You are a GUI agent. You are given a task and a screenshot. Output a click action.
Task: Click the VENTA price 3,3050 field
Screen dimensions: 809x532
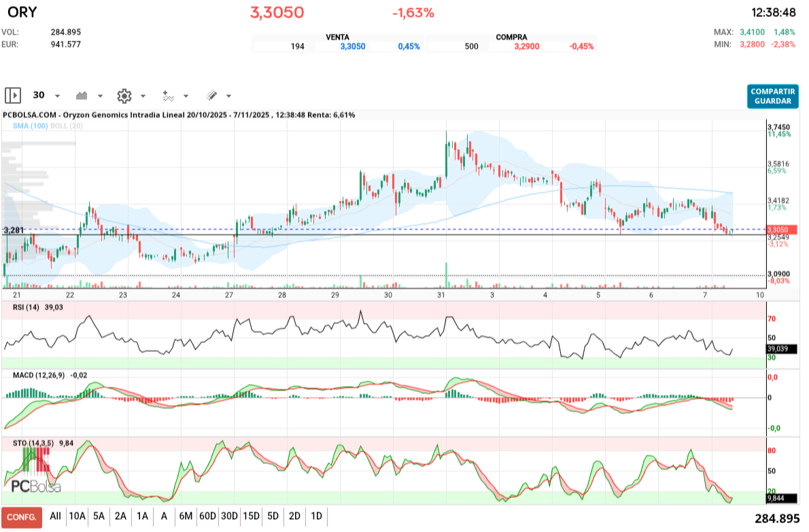click(x=353, y=46)
